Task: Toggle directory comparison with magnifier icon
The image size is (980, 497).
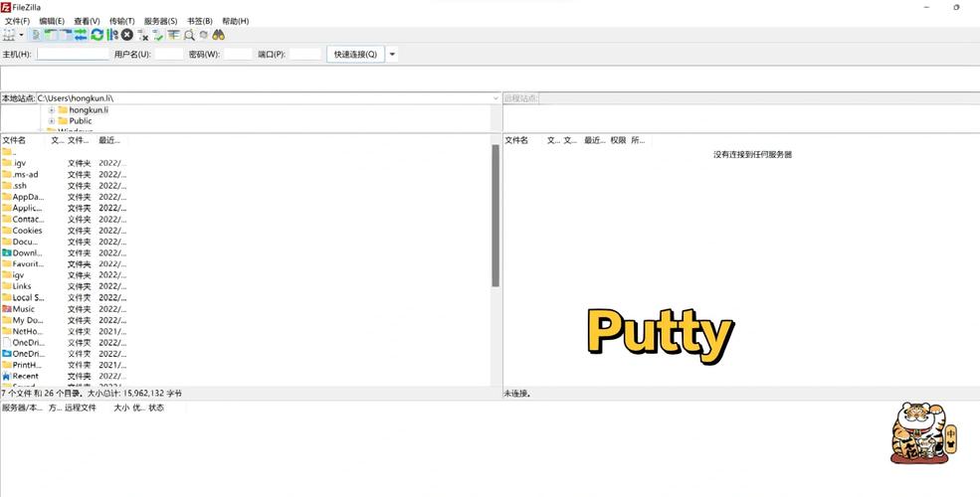Action: (189, 35)
